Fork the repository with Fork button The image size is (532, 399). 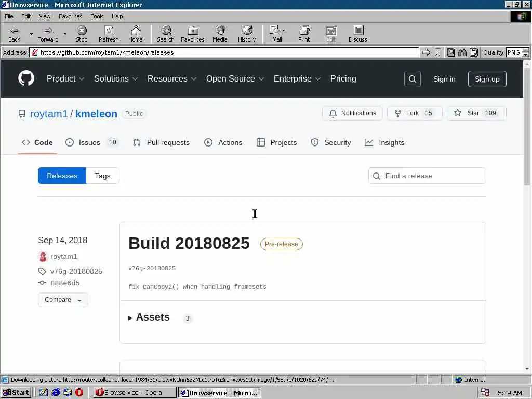pyautogui.click(x=415, y=113)
